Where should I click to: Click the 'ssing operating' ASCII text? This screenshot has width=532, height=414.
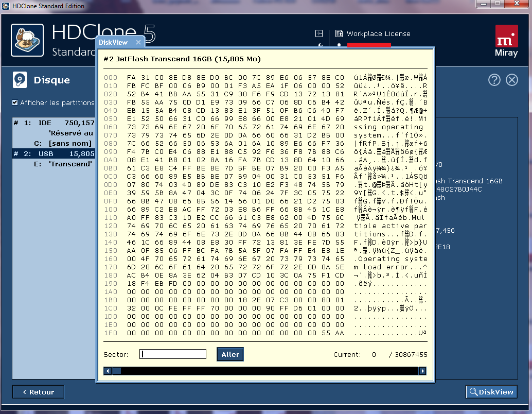click(389, 127)
